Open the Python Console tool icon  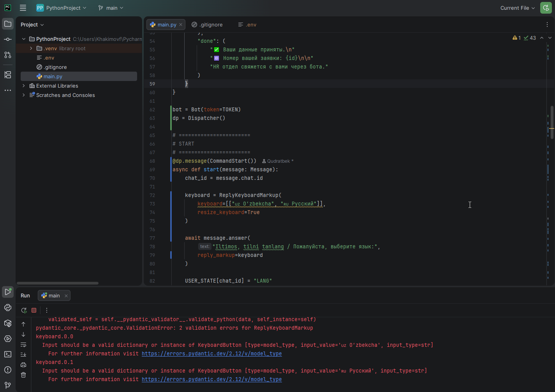point(8,308)
